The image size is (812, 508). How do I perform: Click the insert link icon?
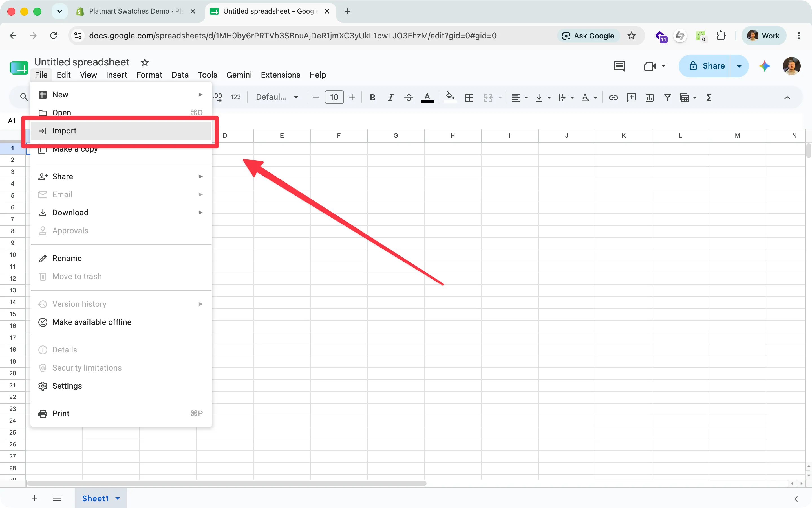(x=613, y=97)
